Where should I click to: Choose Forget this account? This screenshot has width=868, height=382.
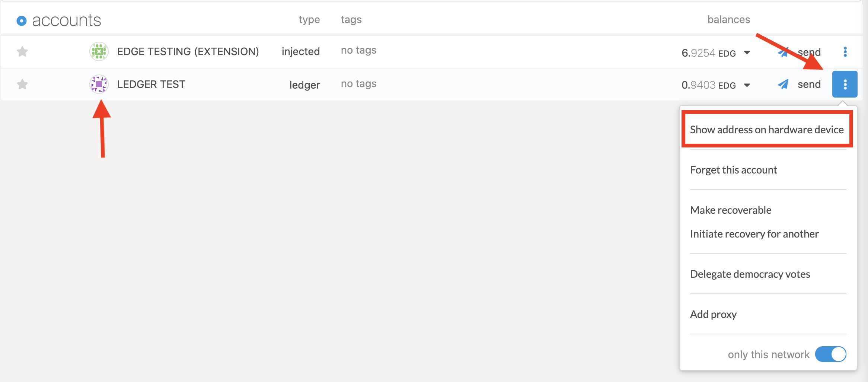[733, 170]
